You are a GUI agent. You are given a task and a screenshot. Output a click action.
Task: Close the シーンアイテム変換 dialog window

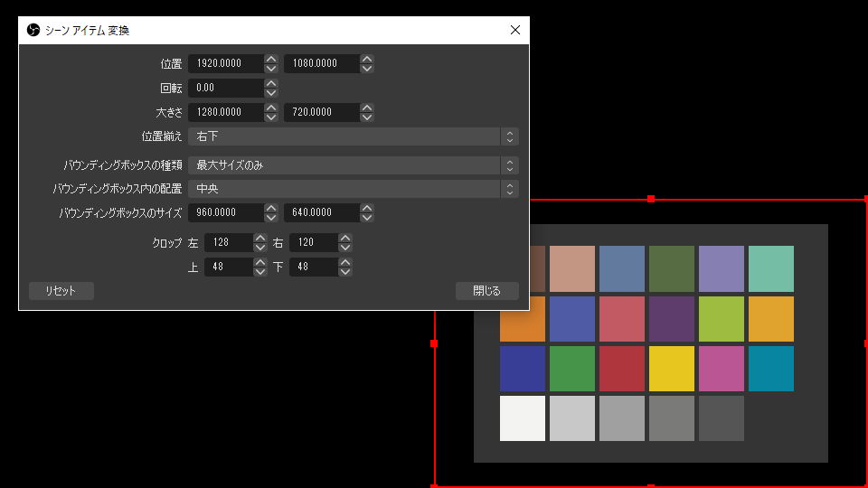tap(515, 30)
